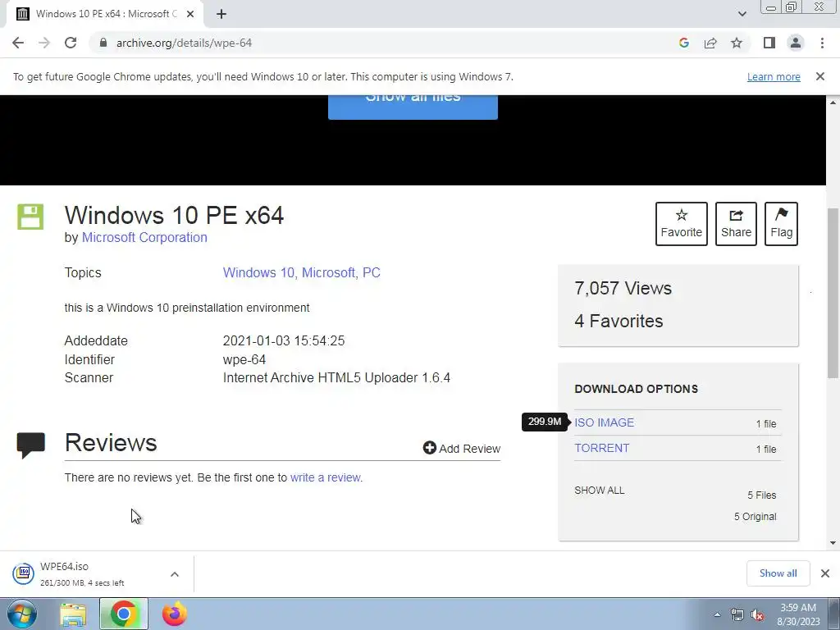
Task: Open the Chrome side panel
Action: (769, 43)
